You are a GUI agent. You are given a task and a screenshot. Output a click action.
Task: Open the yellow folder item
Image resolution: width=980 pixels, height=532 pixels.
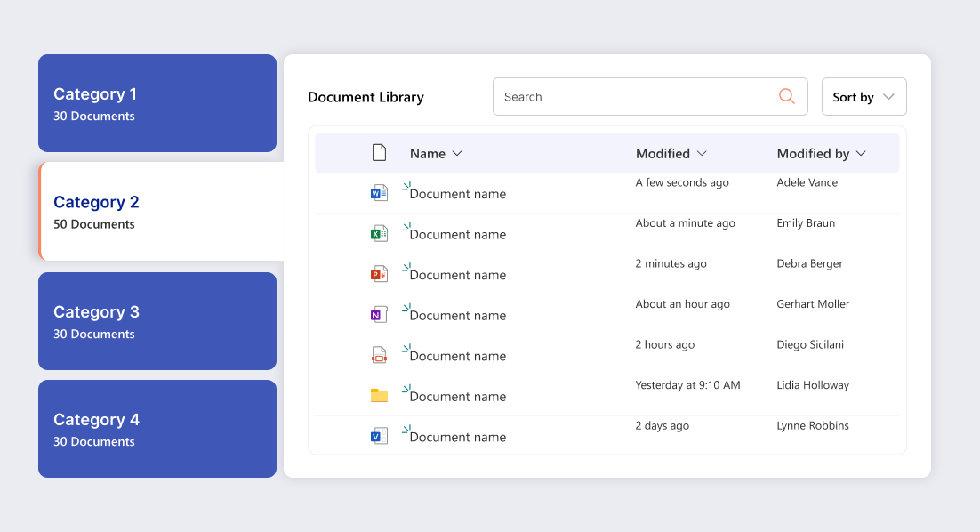pos(379,395)
